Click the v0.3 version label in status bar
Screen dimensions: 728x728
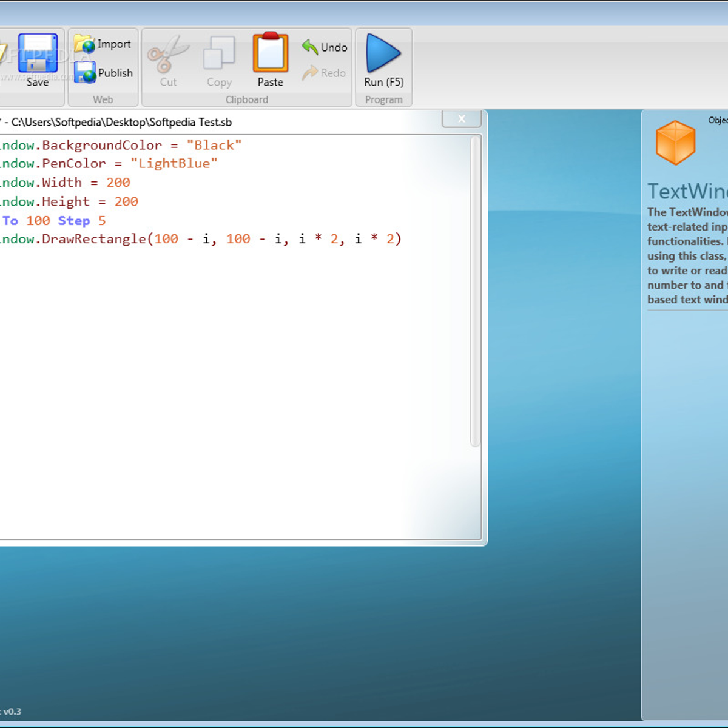coord(13,710)
